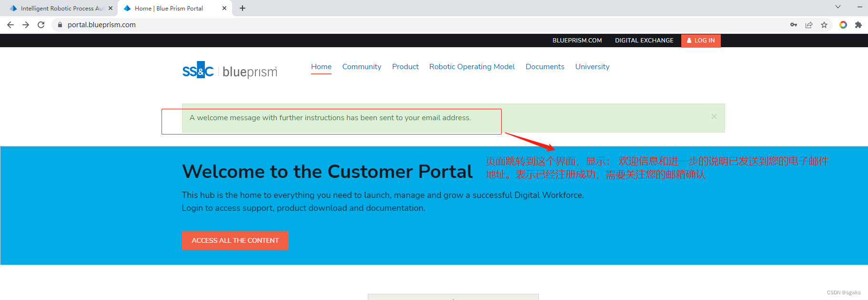Bookmark this page with the star icon
This screenshot has width=868, height=300.
pyautogui.click(x=824, y=25)
